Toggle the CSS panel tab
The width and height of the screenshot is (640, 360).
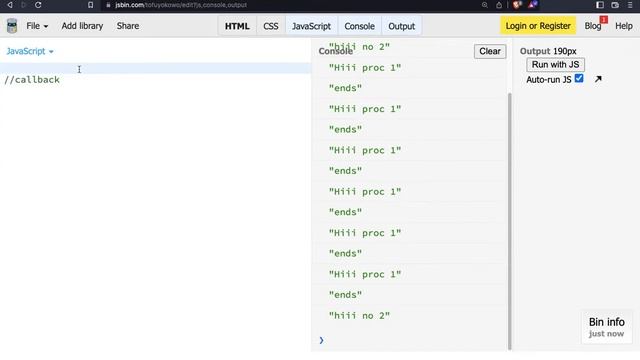pyautogui.click(x=271, y=26)
